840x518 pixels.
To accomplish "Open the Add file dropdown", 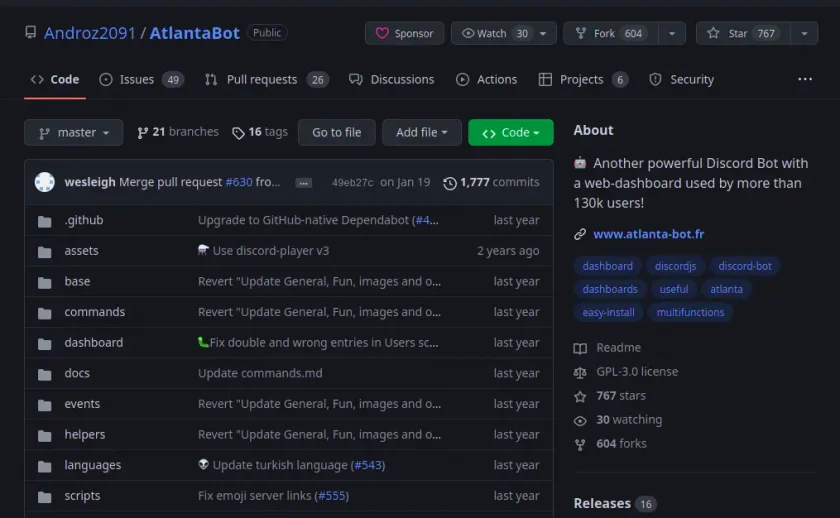I will (422, 132).
